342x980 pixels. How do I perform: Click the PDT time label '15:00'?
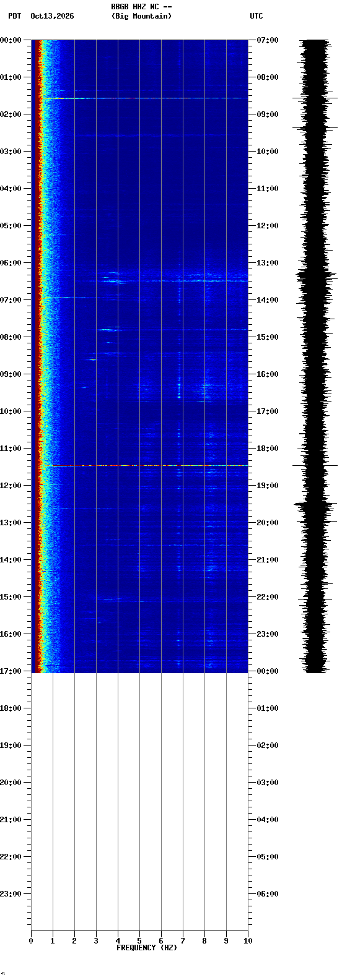pos(12,597)
